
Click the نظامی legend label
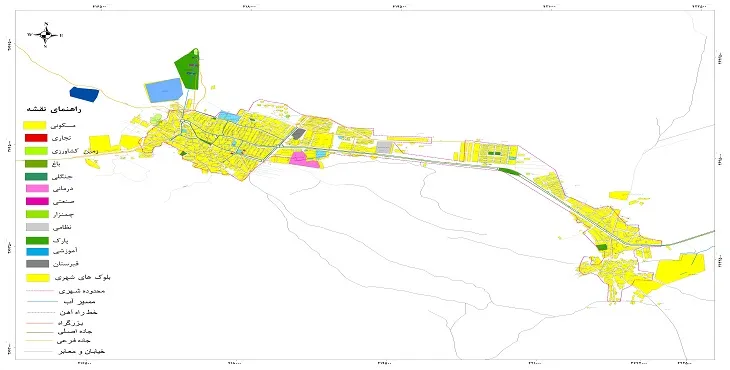[63, 228]
